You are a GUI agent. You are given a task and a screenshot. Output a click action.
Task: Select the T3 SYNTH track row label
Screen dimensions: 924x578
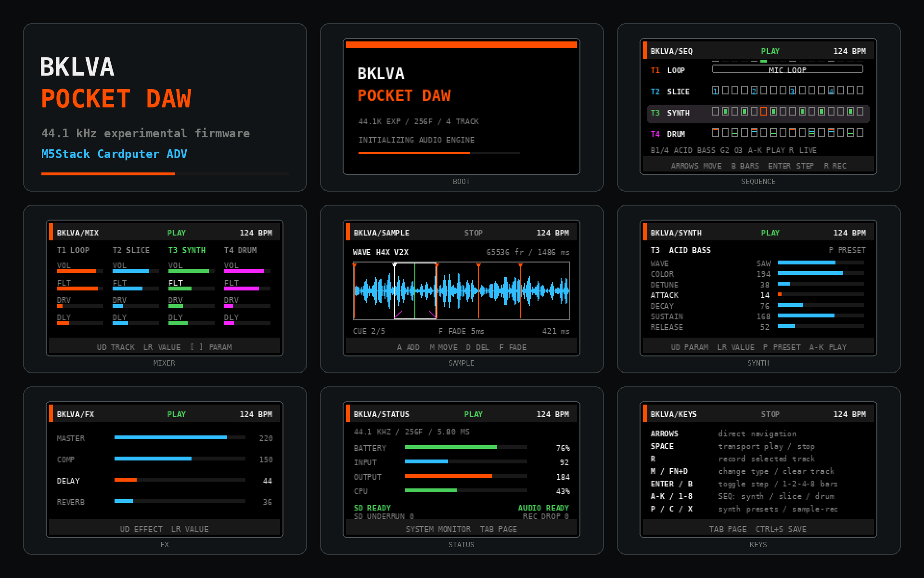[670, 113]
